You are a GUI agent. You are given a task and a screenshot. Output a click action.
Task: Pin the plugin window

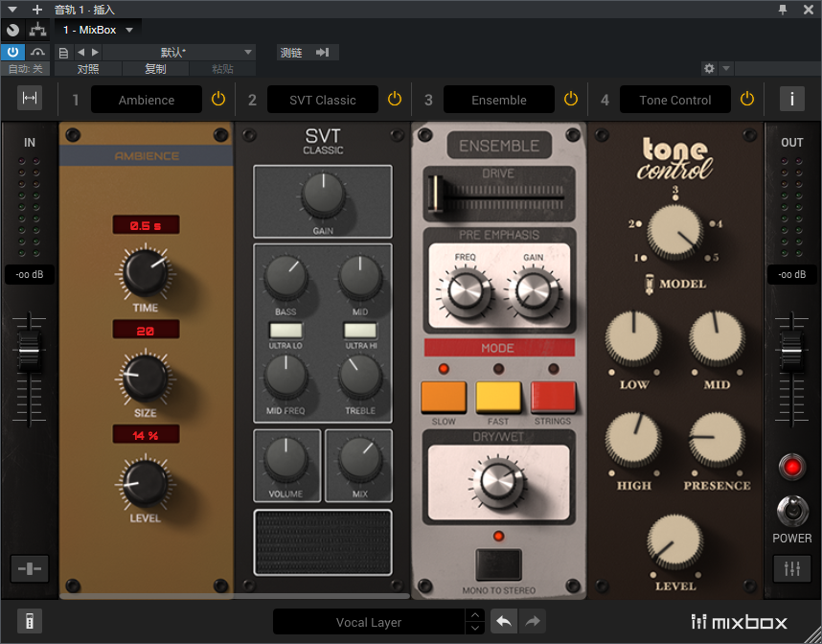click(x=783, y=10)
